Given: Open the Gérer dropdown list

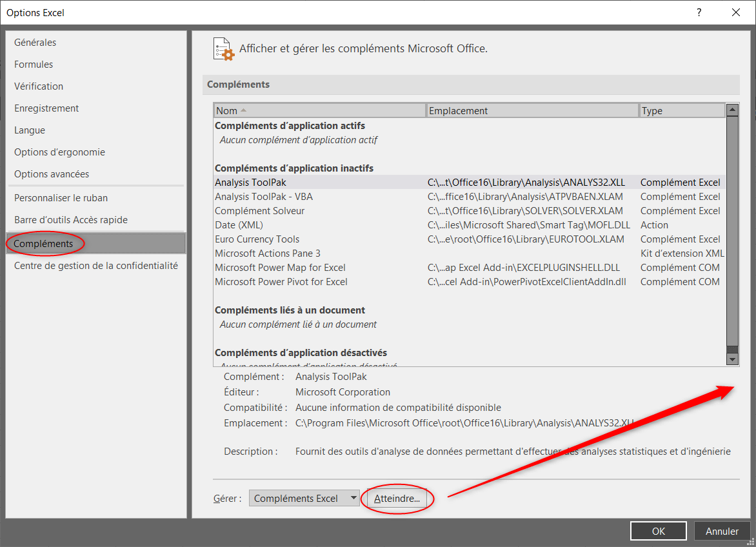Looking at the screenshot, I should 304,499.
